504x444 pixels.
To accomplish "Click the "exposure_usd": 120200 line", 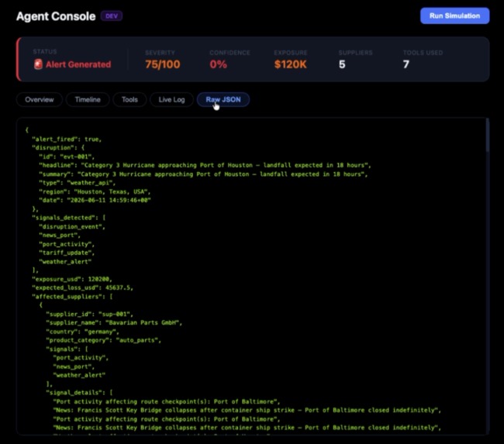I will tap(72, 279).
